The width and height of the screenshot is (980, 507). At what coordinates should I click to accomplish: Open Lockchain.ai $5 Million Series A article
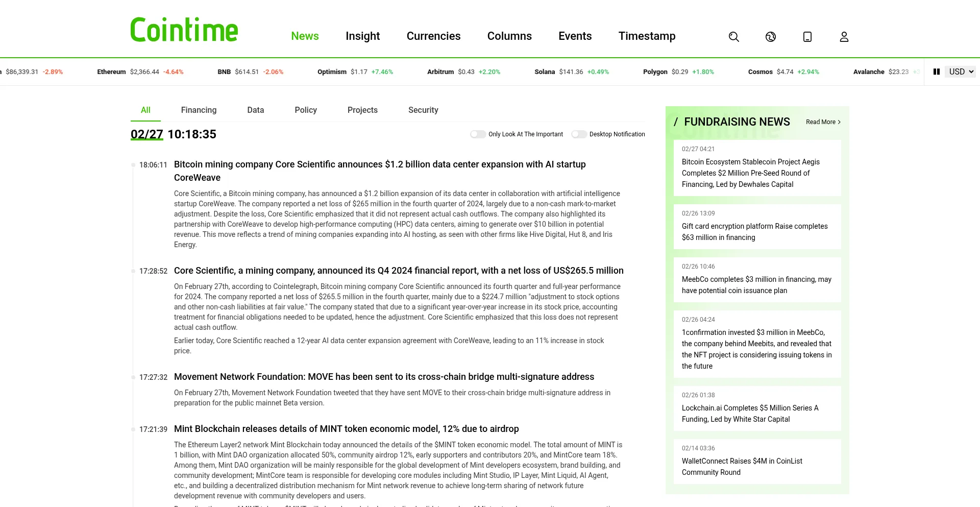click(x=757, y=408)
